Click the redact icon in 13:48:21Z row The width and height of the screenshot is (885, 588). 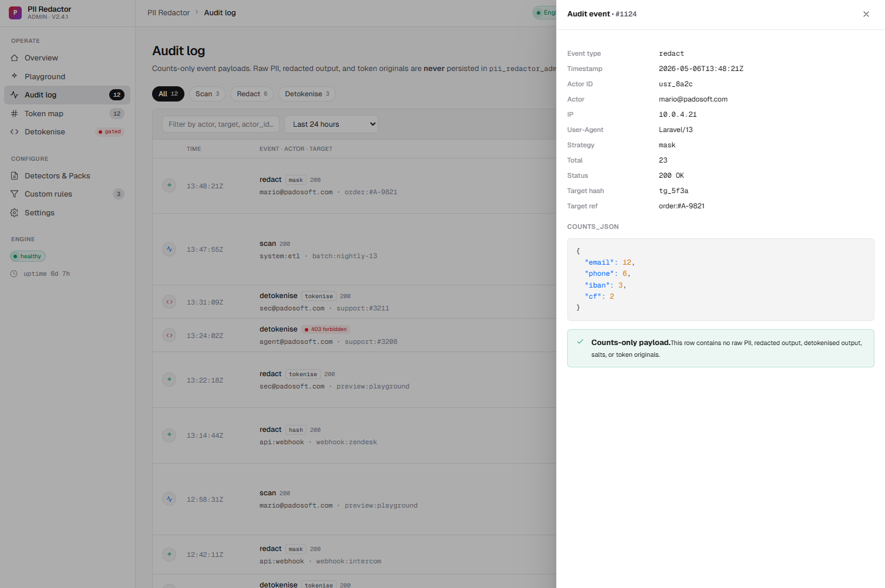[x=169, y=185]
